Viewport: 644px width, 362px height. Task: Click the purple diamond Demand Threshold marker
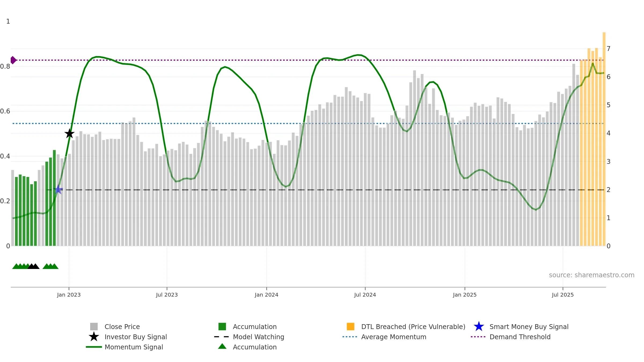pyautogui.click(x=13, y=60)
